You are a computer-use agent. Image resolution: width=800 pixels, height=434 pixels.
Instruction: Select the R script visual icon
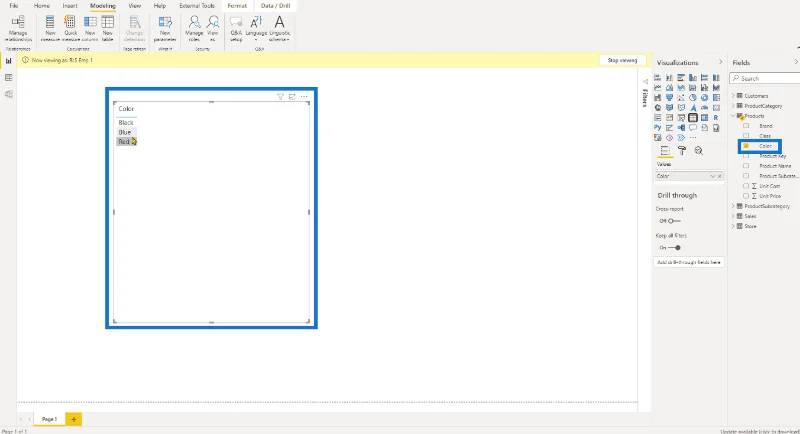(716, 118)
